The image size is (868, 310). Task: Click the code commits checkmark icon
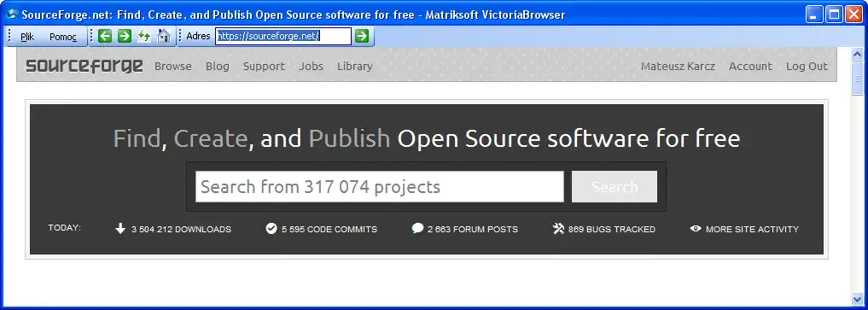[271, 229]
